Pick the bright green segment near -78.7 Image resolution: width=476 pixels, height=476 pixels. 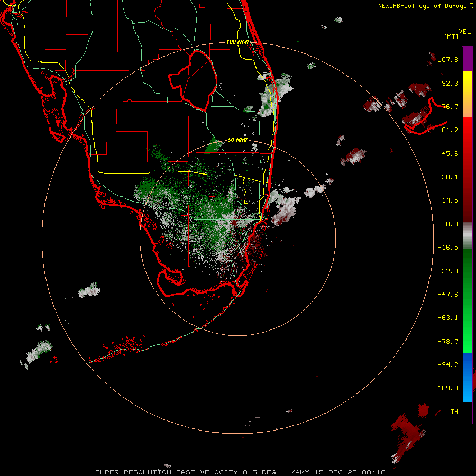click(467, 342)
